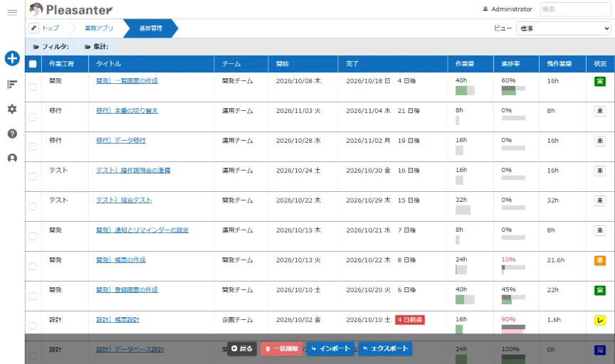615x364 pixels.
Task: Open the ビュー dropdown showing 標準
Action: coord(564,28)
